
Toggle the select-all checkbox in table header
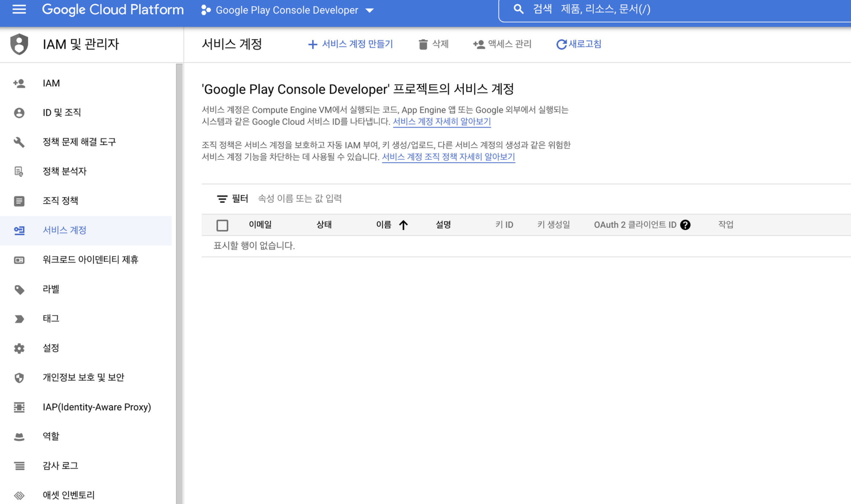click(222, 225)
